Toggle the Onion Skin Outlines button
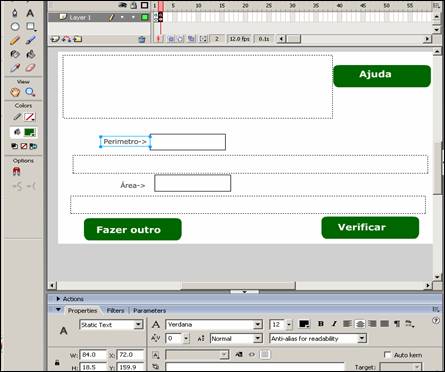 [180, 39]
